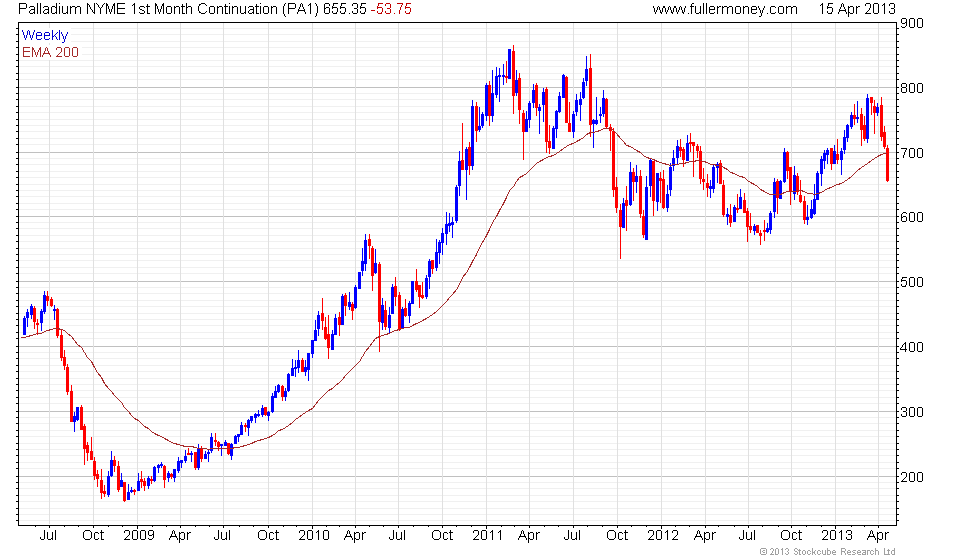Click the 300 price axis label
Image resolution: width=980 pixels, height=560 pixels.
pos(911,412)
